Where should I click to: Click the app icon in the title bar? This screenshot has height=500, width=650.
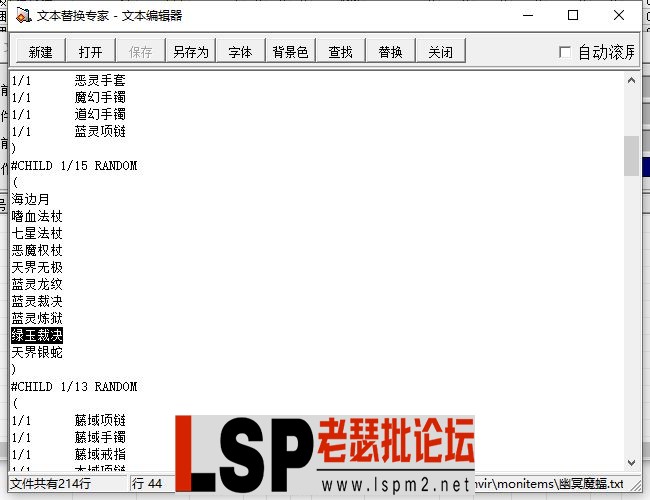point(23,15)
